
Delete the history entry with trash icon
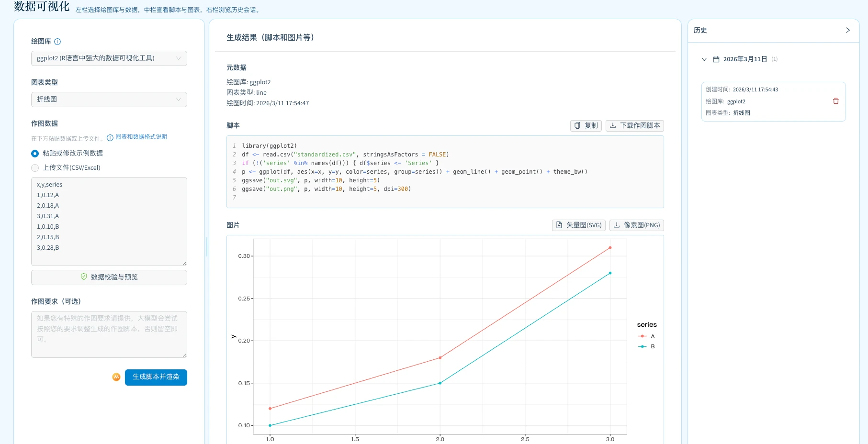pyautogui.click(x=835, y=101)
